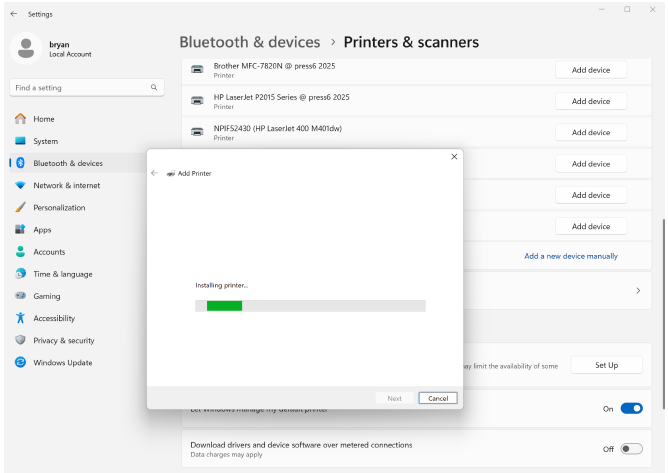Expand the row with right chevron

click(x=638, y=291)
